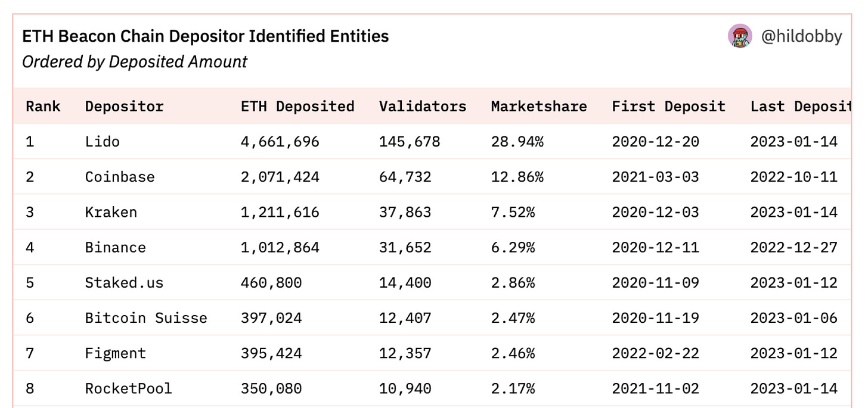Click the ETH value 4,661,696

(x=280, y=142)
